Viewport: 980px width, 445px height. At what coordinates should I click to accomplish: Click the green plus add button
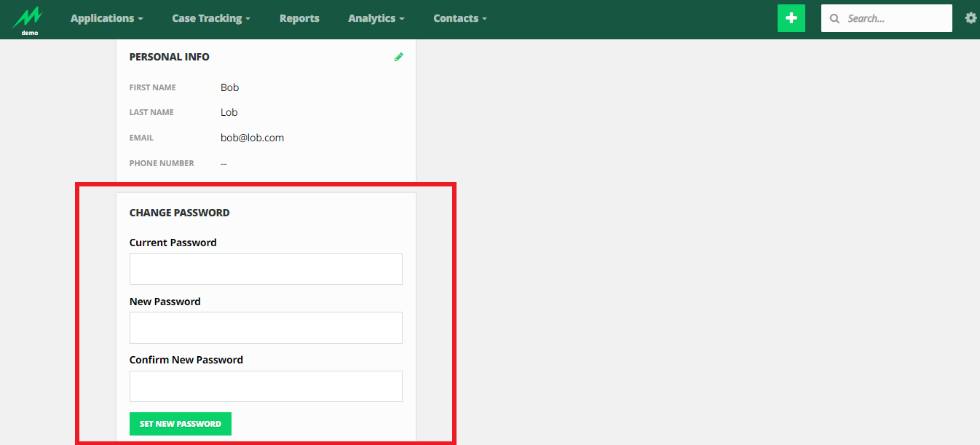coord(791,18)
